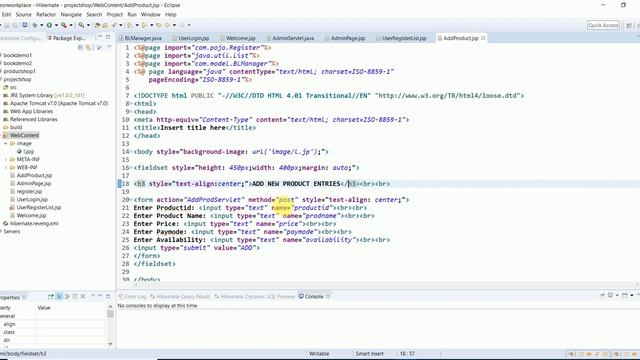Select the productshop1 project

(20, 71)
